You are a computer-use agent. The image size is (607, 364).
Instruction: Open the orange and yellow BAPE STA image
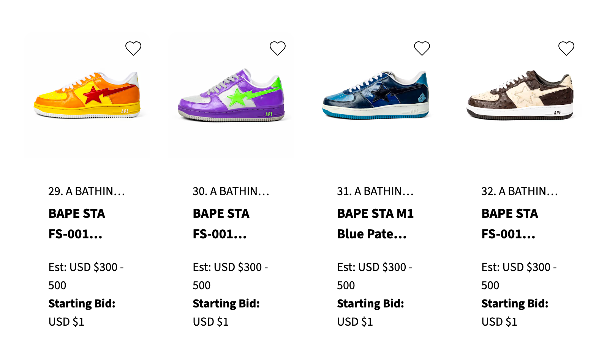87,95
